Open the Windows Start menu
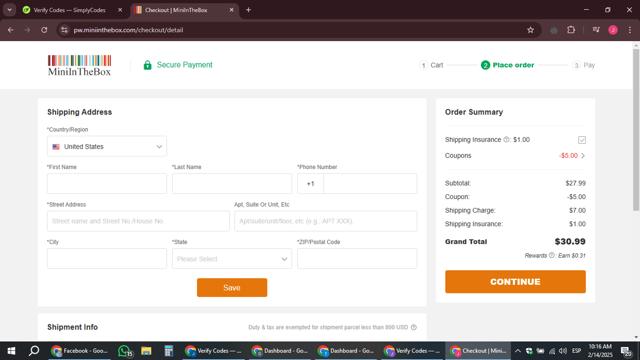Screen dimensions: 640x360 click(x=11, y=351)
